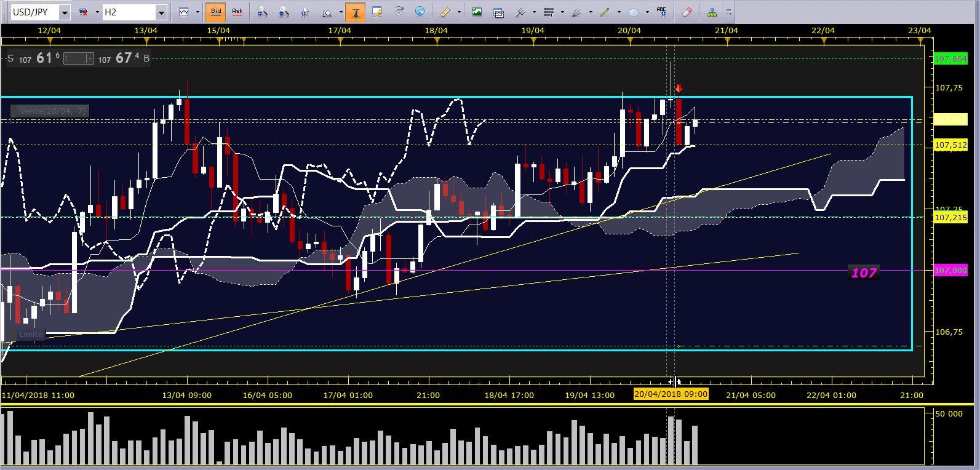This screenshot has height=470, width=980.
Task: Select the Andrews pitchfork drawing tool
Action: [x=520, y=12]
